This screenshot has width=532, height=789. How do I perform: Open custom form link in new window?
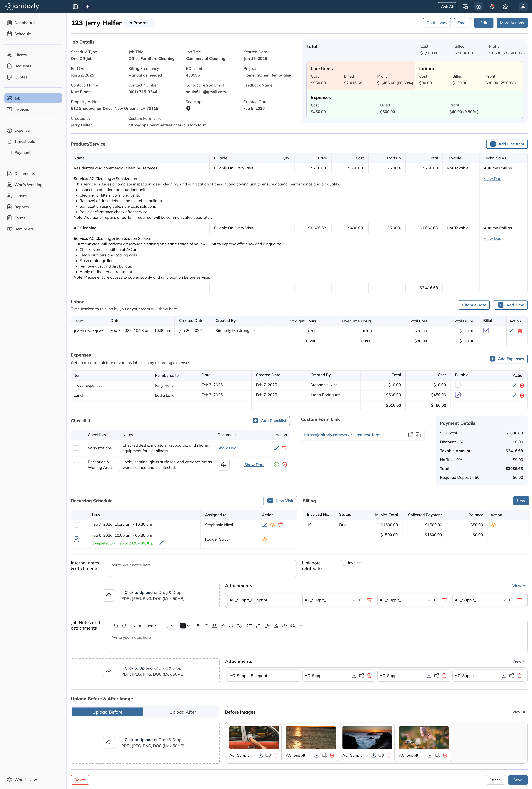(x=410, y=435)
